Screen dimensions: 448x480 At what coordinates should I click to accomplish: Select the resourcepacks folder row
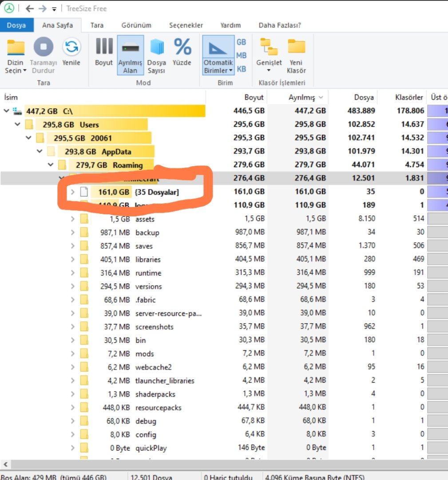pos(224,408)
